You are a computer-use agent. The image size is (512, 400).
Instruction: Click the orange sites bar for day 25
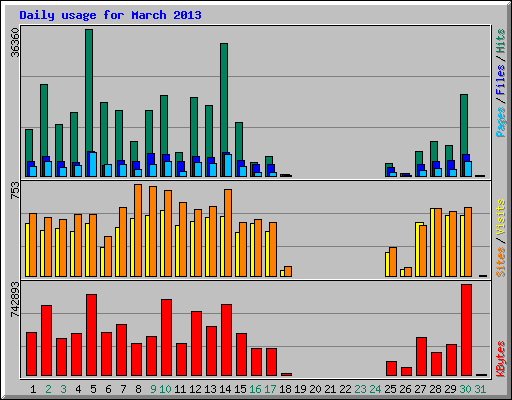tap(393, 262)
